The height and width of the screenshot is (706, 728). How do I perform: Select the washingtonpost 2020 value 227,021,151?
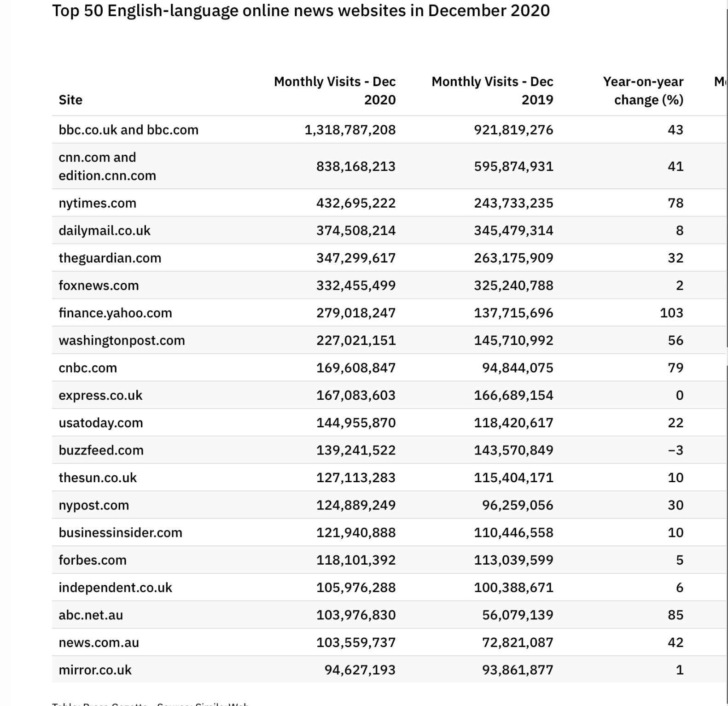click(356, 340)
